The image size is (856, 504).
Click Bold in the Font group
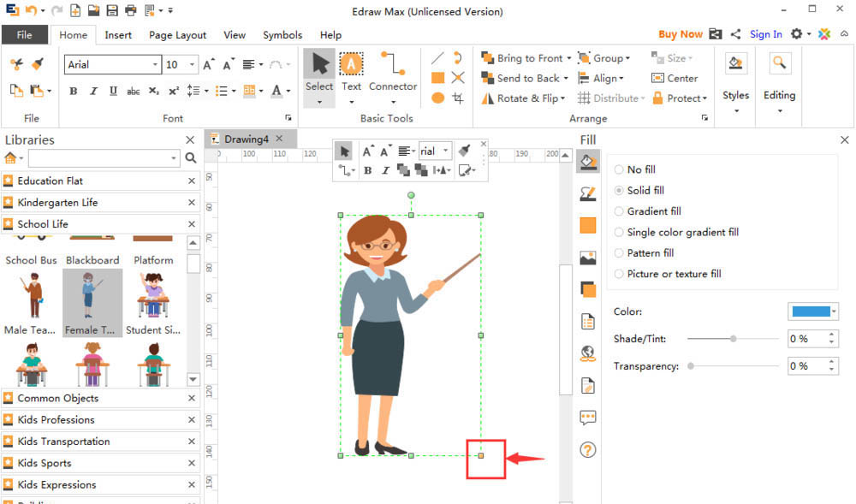coord(73,91)
